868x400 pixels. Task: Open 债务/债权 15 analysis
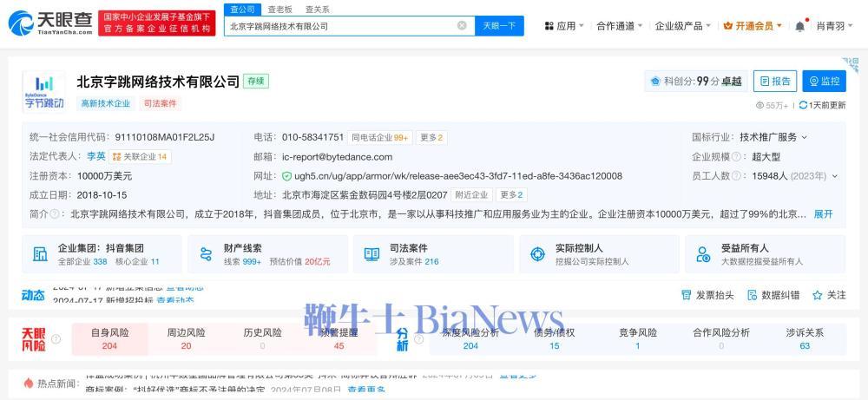pos(554,339)
